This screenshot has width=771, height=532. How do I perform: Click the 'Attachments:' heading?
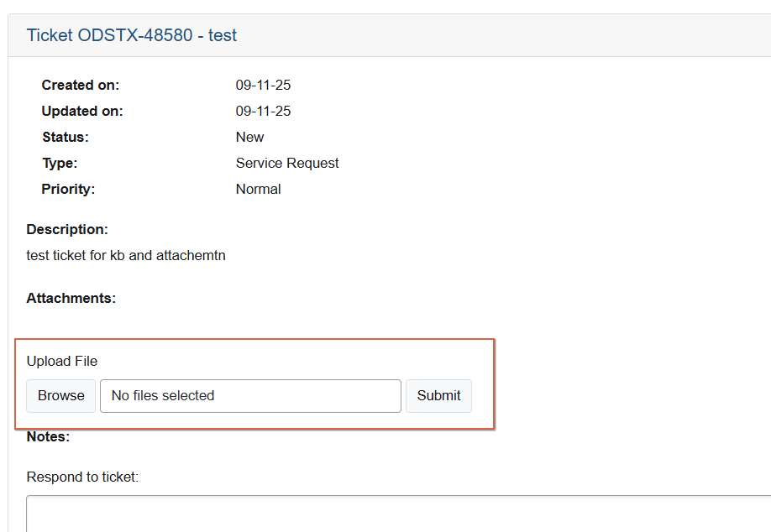(x=71, y=298)
